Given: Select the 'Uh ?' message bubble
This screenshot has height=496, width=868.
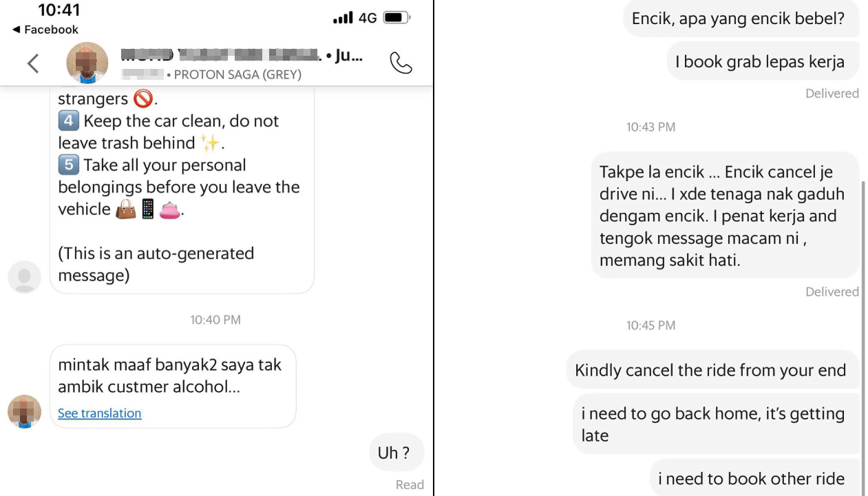Looking at the screenshot, I should (394, 453).
